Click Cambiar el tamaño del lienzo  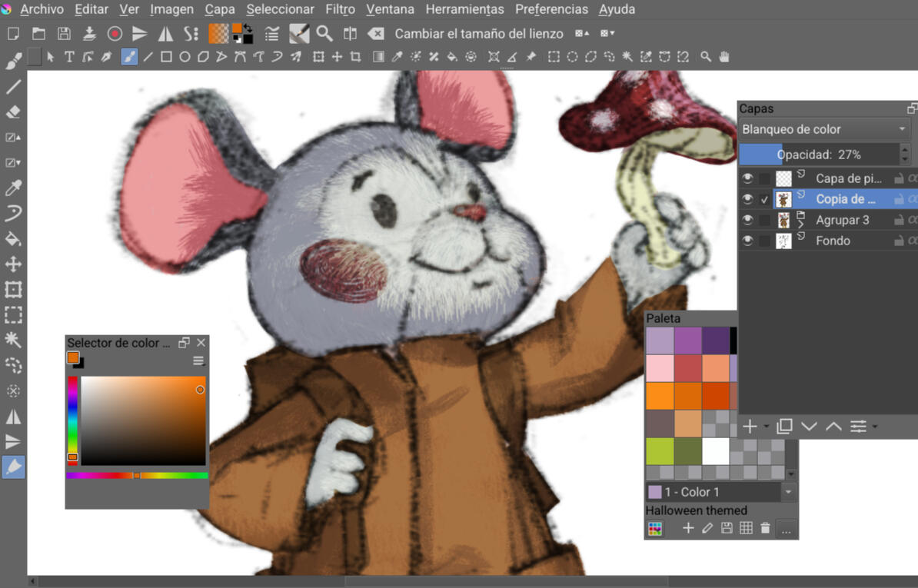(478, 34)
